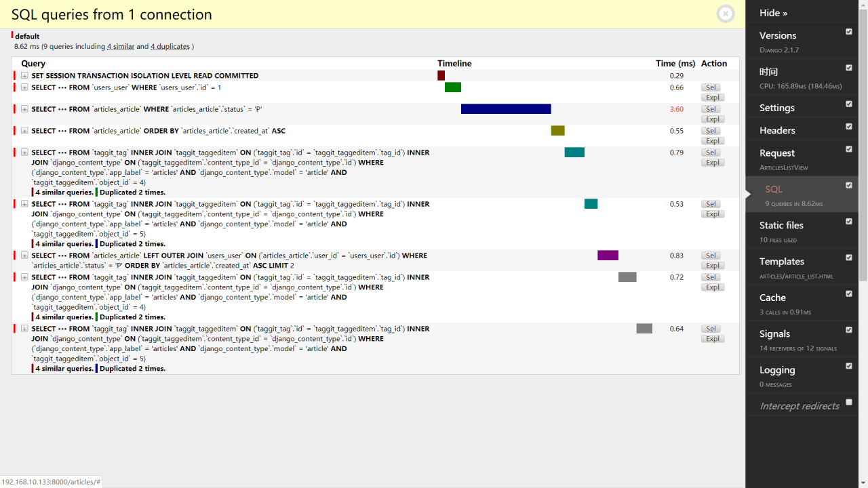Expand the SET SESSION TRANSACTION query
868x488 pixels.
pyautogui.click(x=24, y=76)
